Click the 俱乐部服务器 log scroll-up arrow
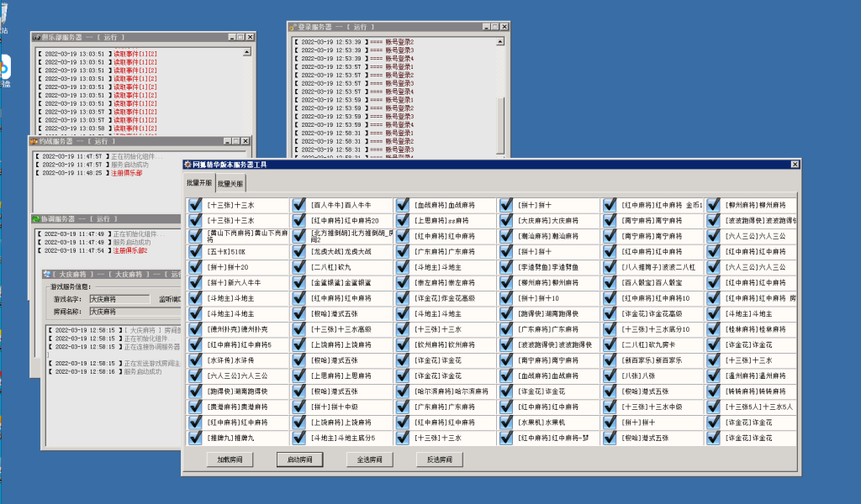861x504 pixels. point(248,53)
